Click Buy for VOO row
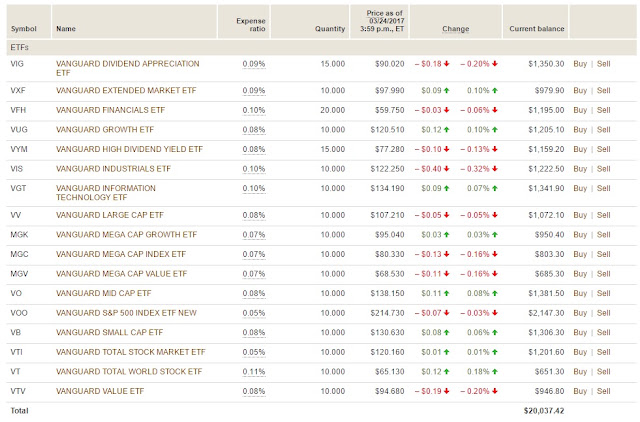 (x=580, y=313)
